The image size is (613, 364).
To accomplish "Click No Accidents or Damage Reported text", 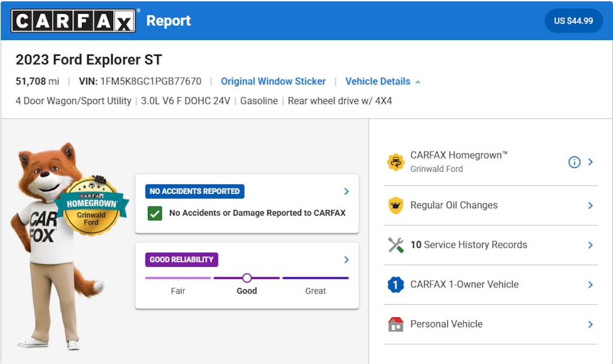I will pos(257,213).
